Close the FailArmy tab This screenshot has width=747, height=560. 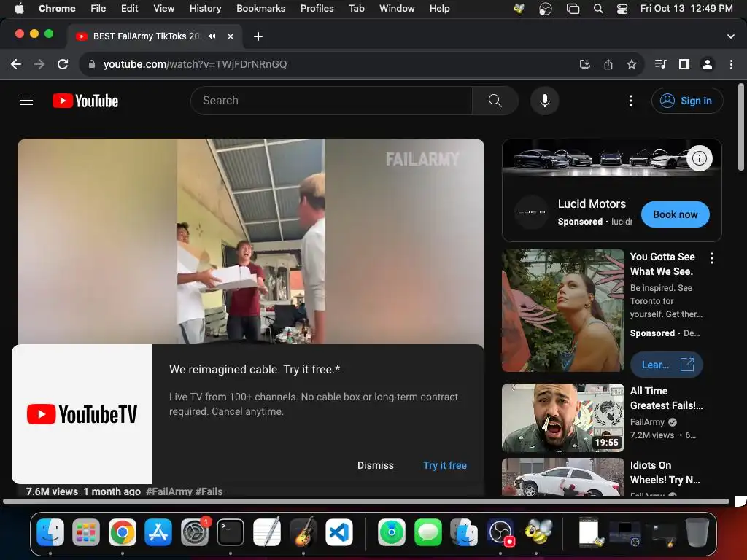(231, 36)
